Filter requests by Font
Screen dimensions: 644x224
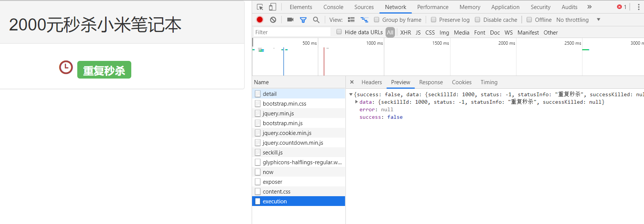480,32
